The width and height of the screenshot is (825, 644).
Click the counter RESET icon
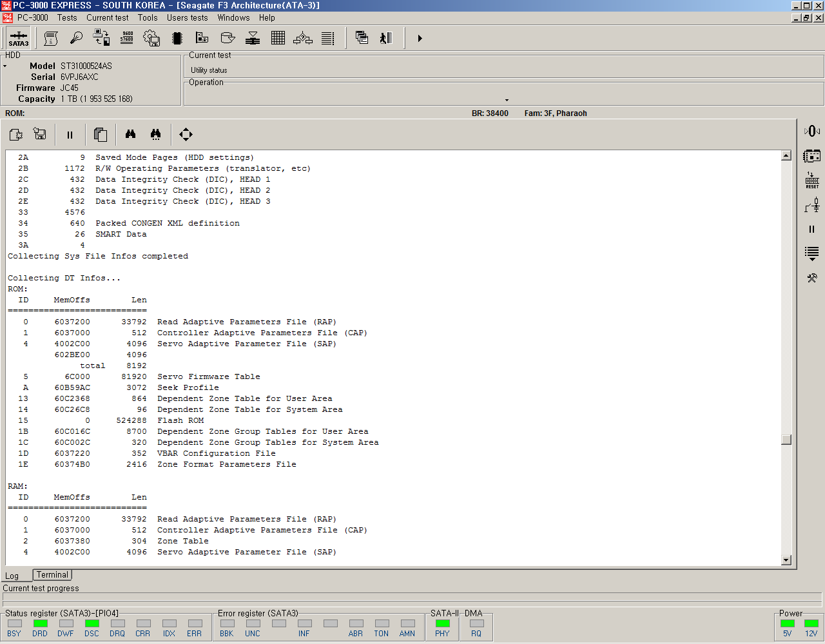click(812, 181)
